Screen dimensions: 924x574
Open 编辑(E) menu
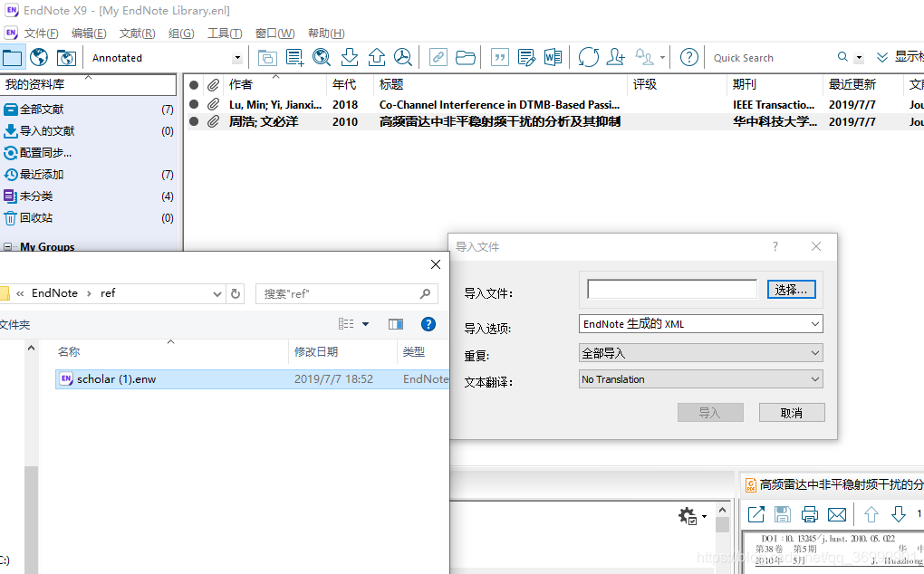point(89,33)
